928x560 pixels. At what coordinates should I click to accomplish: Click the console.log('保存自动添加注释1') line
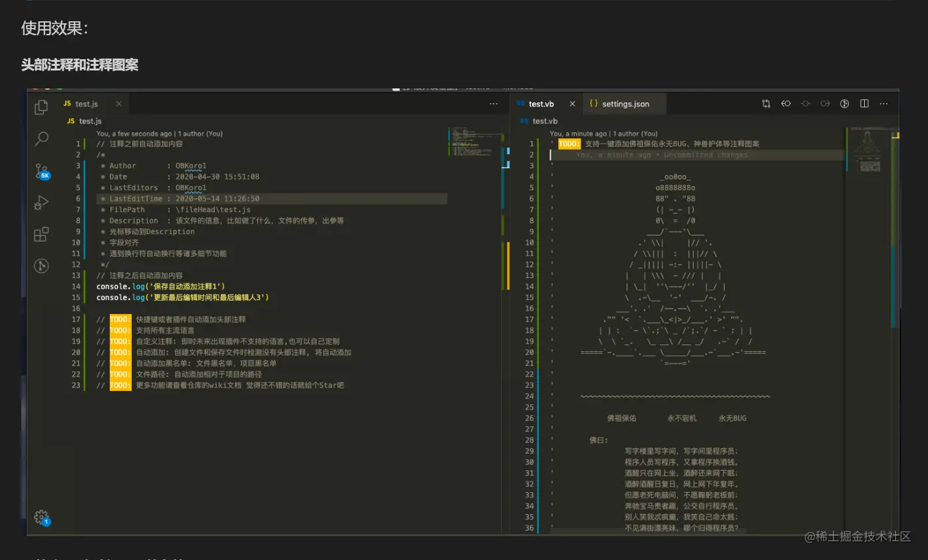coord(161,287)
